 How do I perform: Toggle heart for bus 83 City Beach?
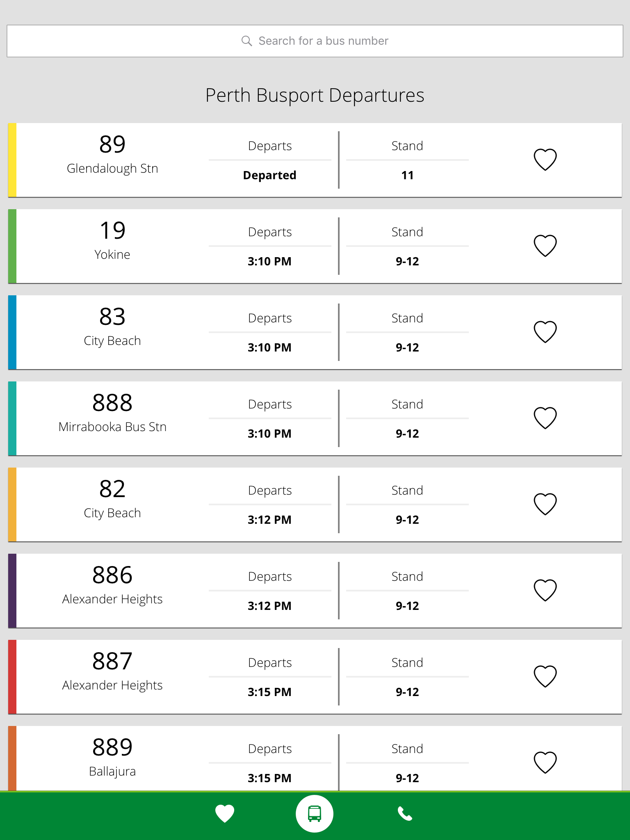545,332
